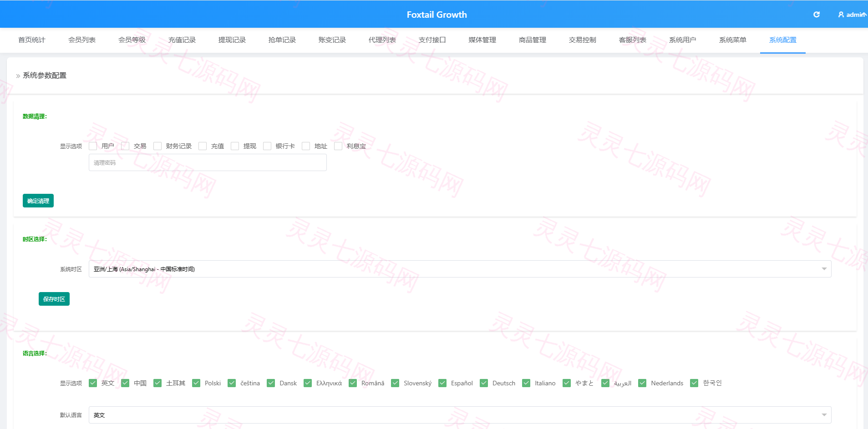Switch to the 代理列表 tab
The width and height of the screenshot is (868, 429).
pos(382,40)
